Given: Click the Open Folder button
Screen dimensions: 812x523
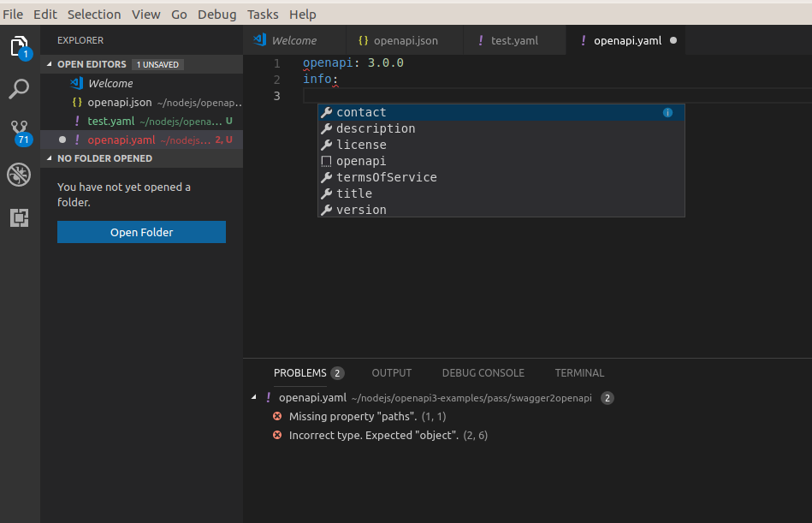Looking at the screenshot, I should [141, 232].
